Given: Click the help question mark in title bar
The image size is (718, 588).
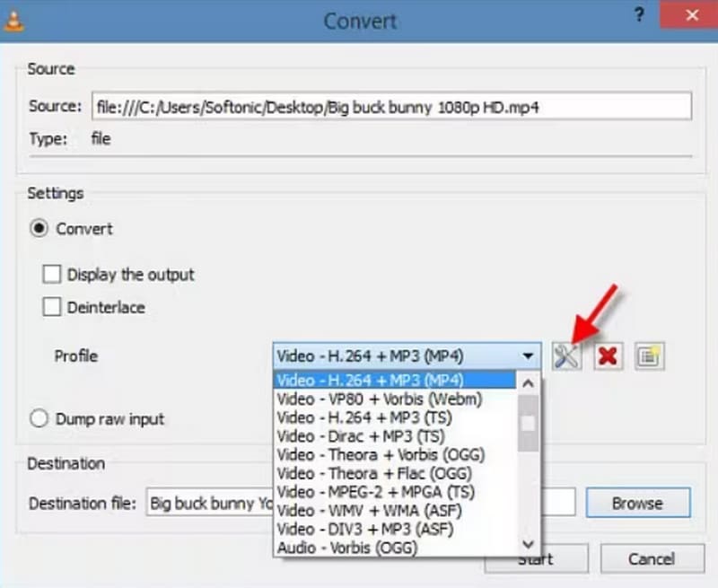Looking at the screenshot, I should pos(639,14).
